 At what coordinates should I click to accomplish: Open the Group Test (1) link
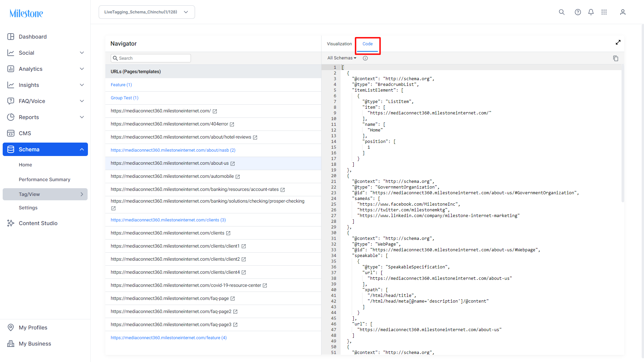(x=125, y=98)
